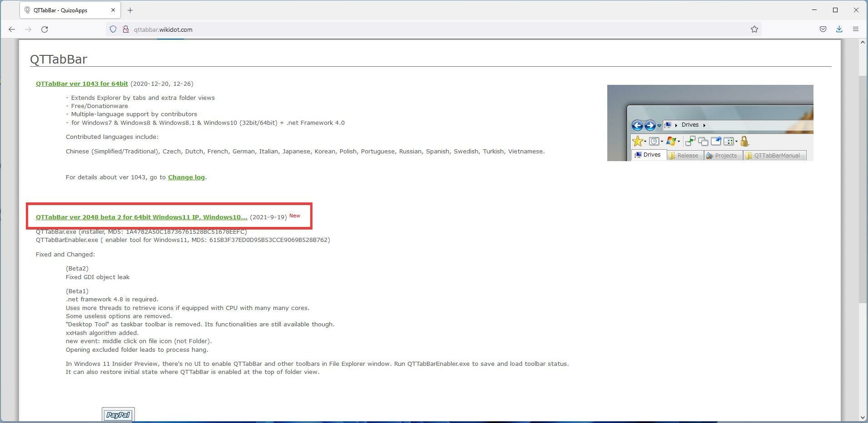868x423 pixels.
Task: Go back to the previous page
Action: pos(11,29)
